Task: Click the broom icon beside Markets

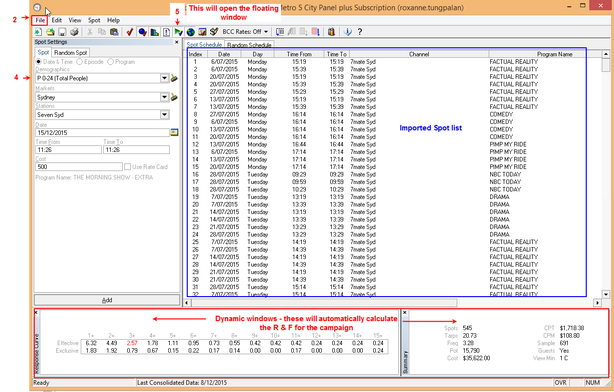Action: tap(174, 97)
